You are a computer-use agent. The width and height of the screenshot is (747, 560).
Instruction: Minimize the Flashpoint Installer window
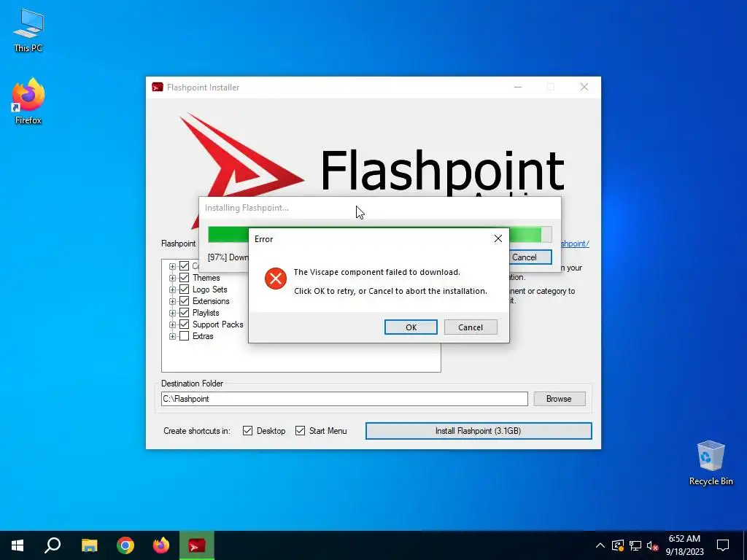[518, 87]
